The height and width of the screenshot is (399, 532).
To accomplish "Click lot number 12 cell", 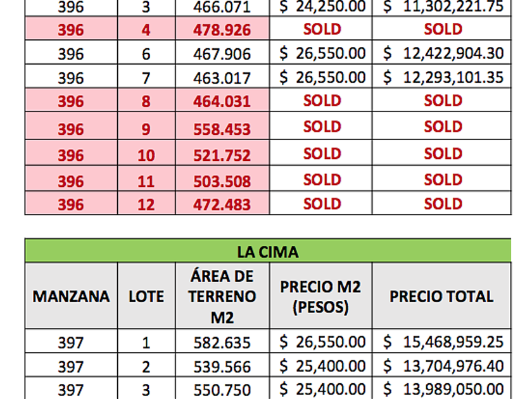I will click(146, 205).
